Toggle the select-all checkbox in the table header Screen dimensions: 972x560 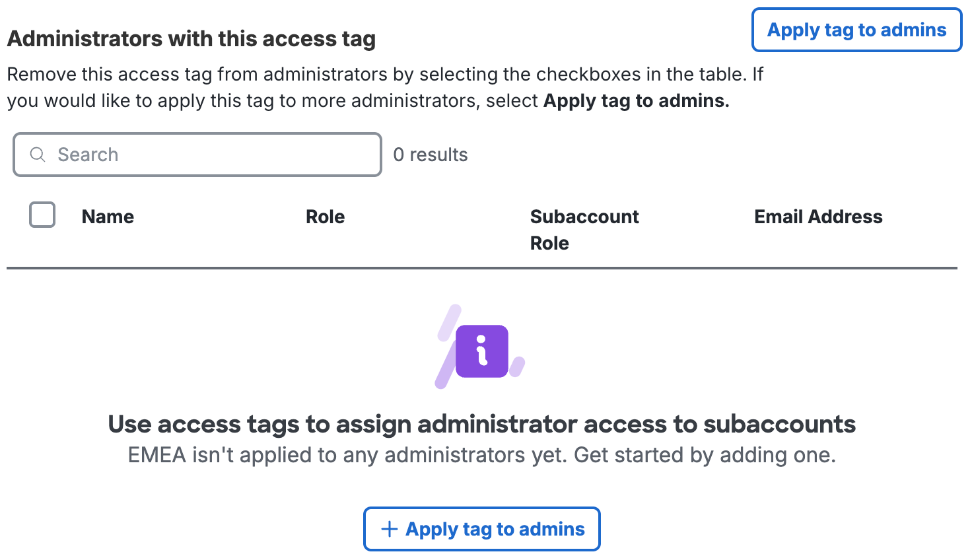click(42, 215)
